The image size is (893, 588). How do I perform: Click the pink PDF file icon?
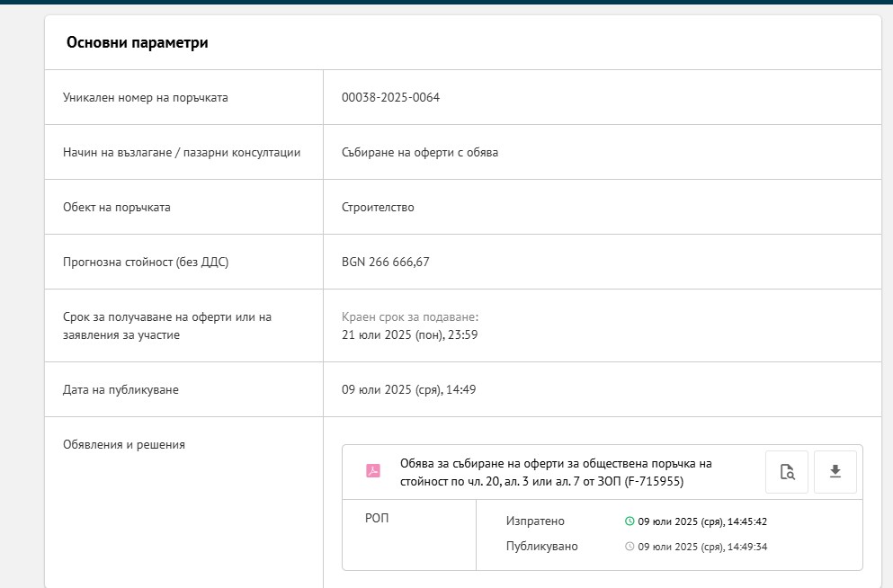click(x=373, y=471)
